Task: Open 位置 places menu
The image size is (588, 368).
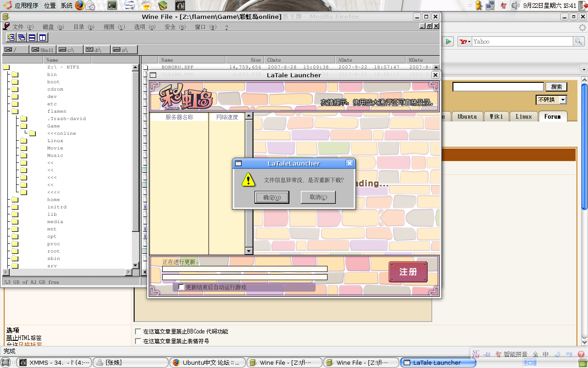Action: [50, 6]
